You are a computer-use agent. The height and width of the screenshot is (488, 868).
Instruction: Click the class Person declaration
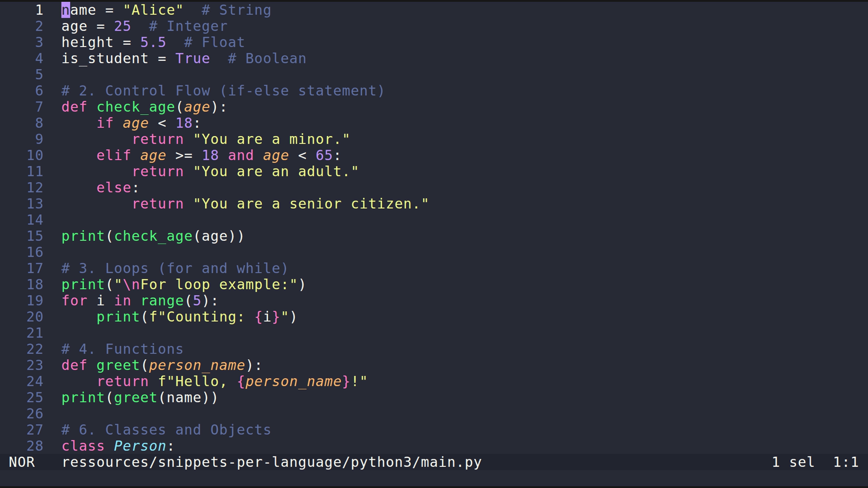(x=117, y=446)
